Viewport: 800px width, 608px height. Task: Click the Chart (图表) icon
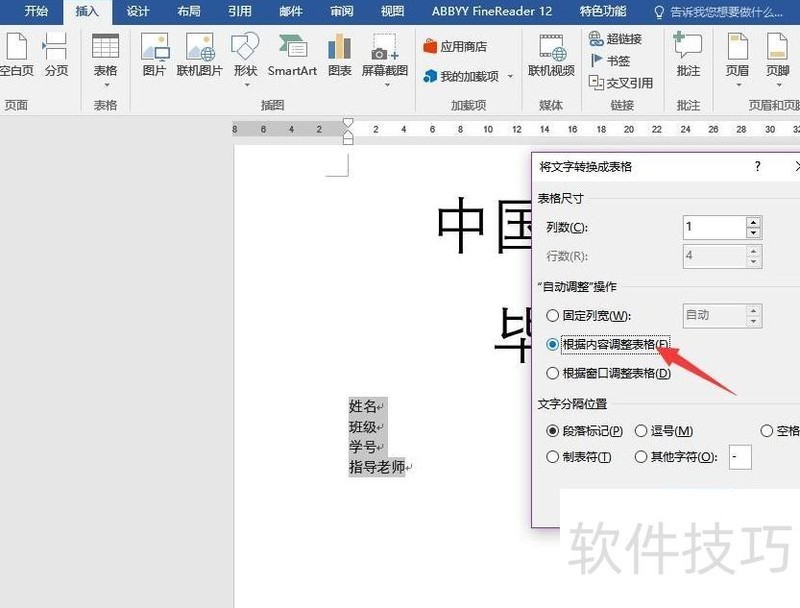pos(340,54)
